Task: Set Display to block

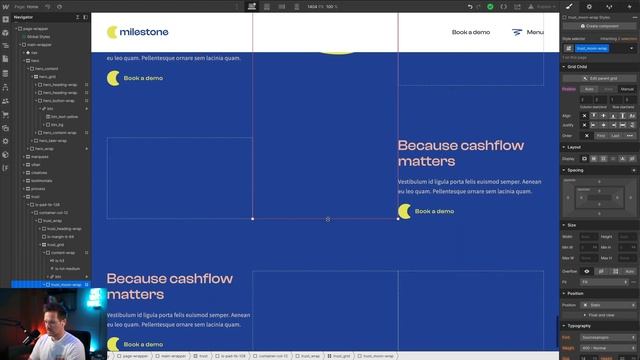Action: [584, 158]
